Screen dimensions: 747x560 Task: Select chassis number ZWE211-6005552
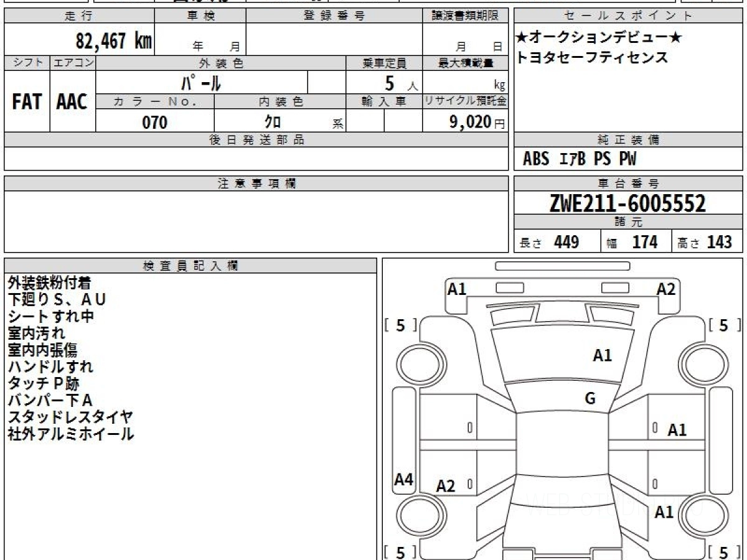(x=628, y=203)
